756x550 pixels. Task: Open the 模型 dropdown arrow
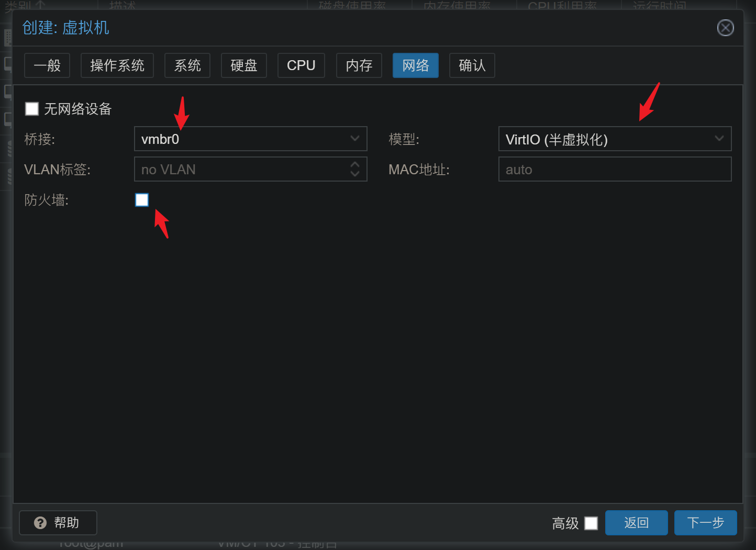point(719,139)
